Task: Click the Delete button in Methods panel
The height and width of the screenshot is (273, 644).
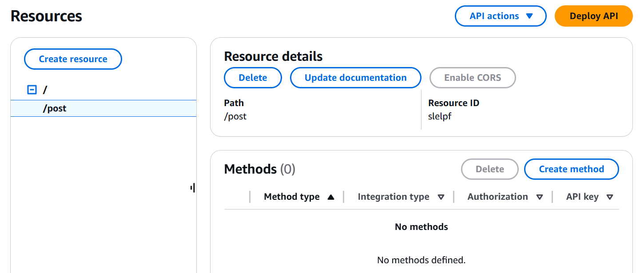Action: tap(489, 169)
